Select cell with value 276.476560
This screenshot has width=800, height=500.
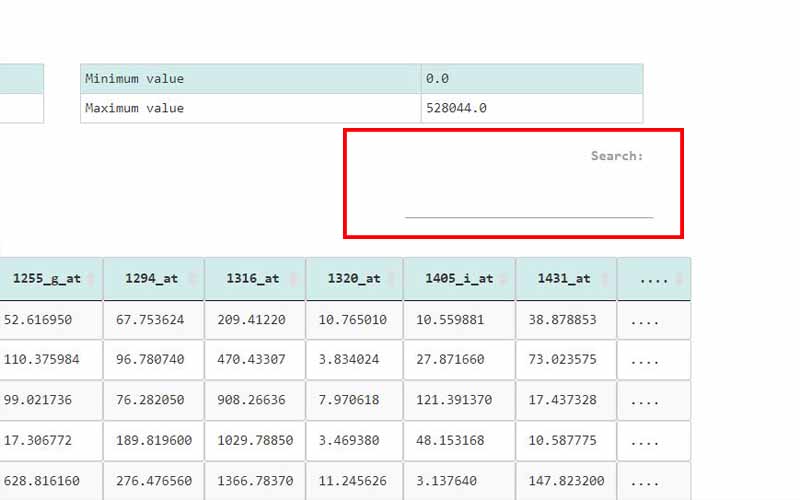tap(153, 480)
